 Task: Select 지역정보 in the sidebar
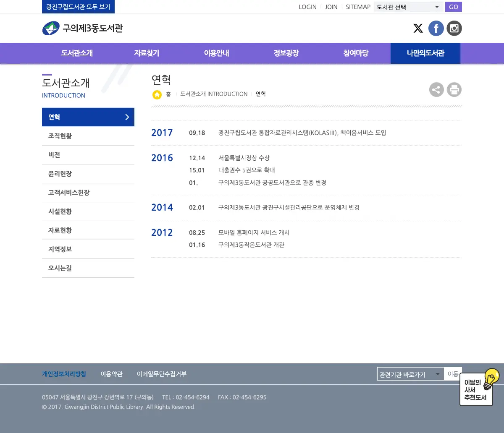coord(88,249)
